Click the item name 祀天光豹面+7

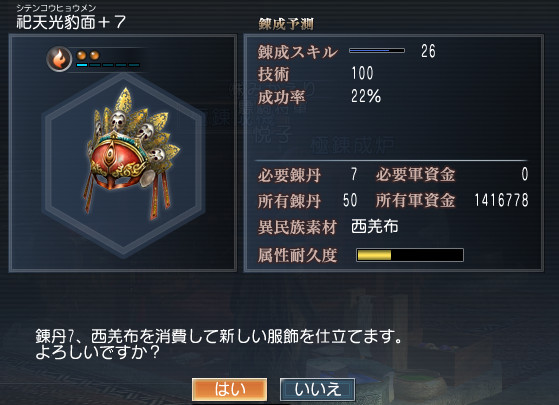[71, 22]
